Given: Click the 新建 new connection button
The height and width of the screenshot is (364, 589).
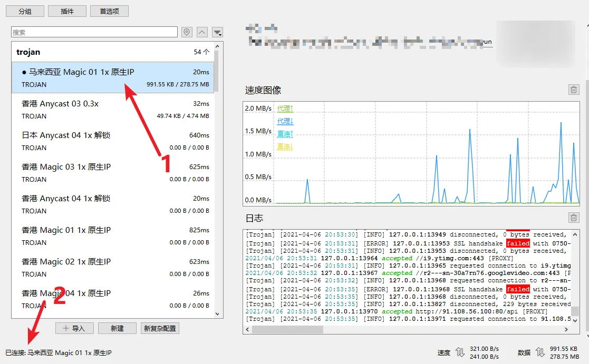Looking at the screenshot, I should point(117,328).
